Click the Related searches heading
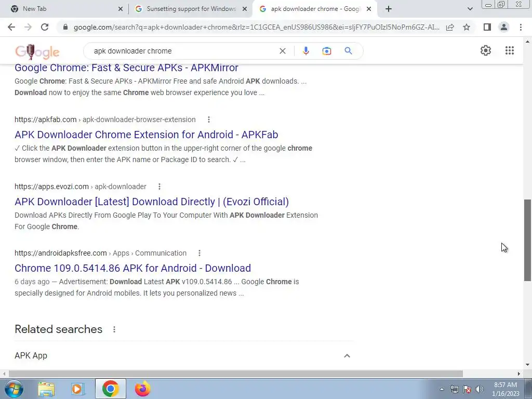This screenshot has width=532, height=399. (58, 329)
